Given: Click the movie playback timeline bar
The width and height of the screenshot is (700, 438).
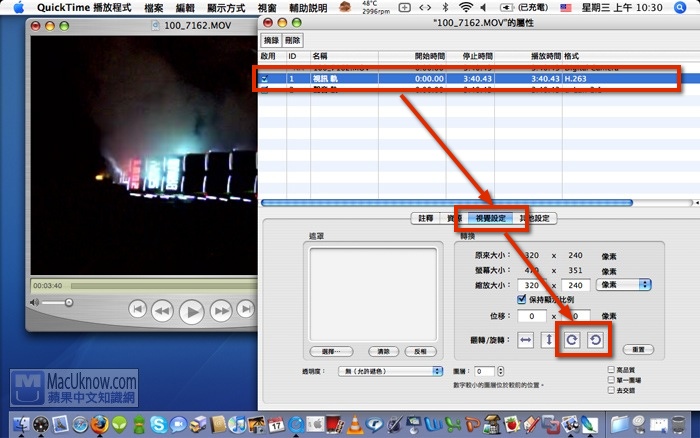Looking at the screenshot, I should (x=164, y=286).
